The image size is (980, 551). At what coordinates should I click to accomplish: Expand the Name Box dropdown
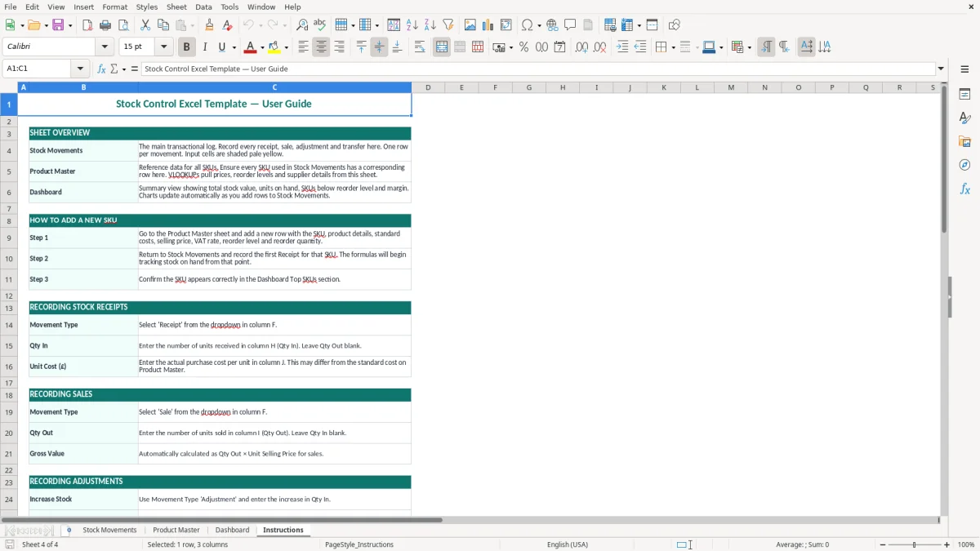tap(80, 69)
